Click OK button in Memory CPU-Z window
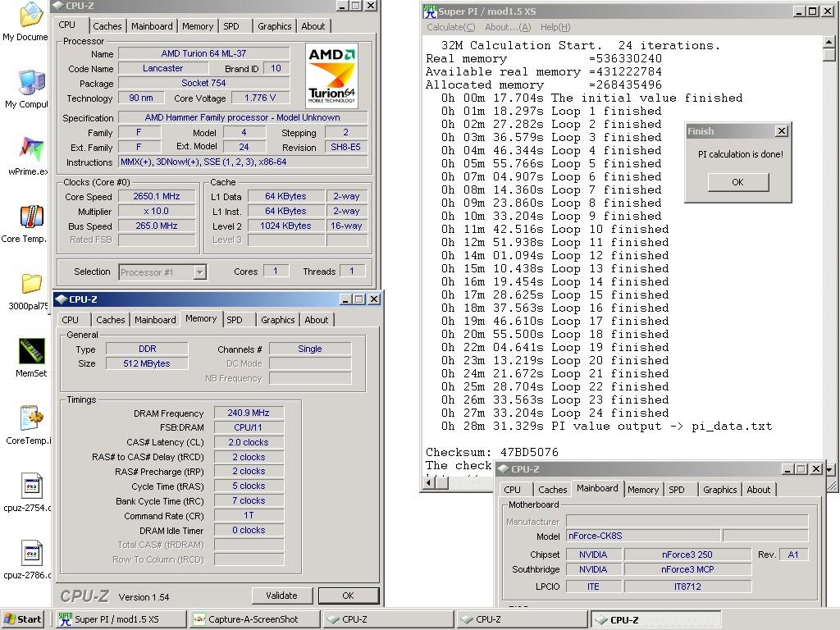This screenshot has height=630, width=840. click(x=348, y=596)
